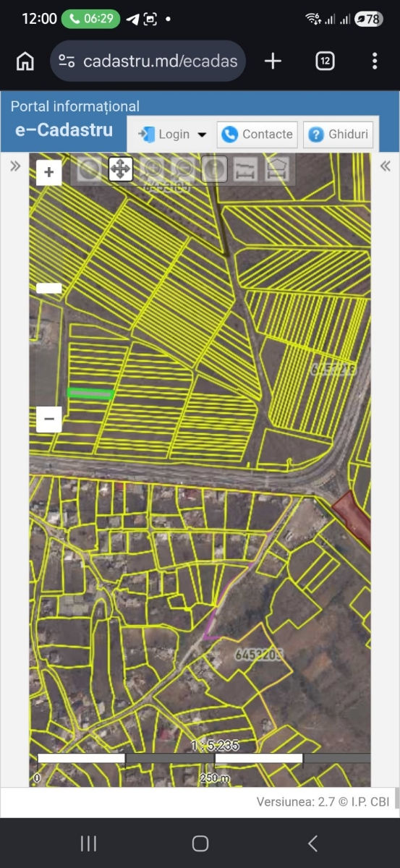Image resolution: width=400 pixels, height=868 pixels.
Task: Select the zoom-in magnifier tool
Action: pos(152,169)
